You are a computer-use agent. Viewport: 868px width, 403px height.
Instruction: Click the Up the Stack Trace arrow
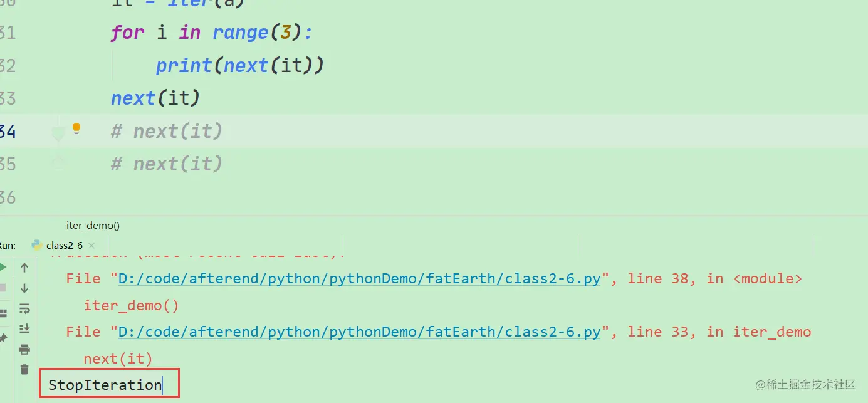(x=24, y=268)
